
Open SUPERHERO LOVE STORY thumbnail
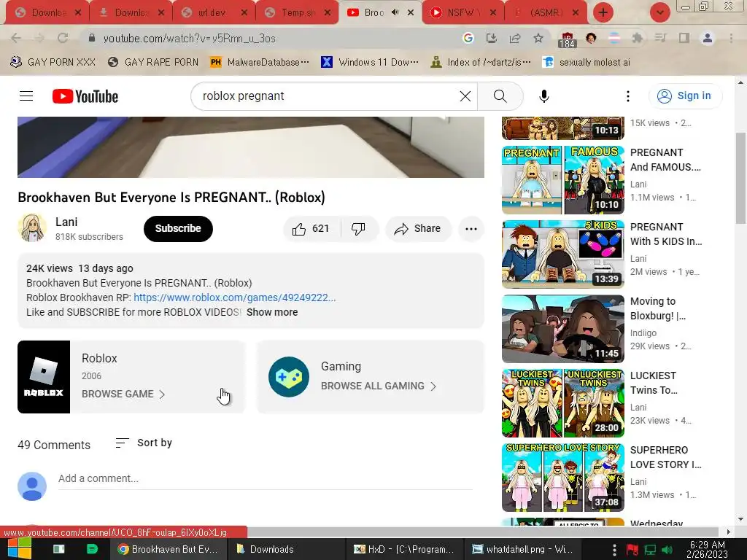tap(562, 477)
